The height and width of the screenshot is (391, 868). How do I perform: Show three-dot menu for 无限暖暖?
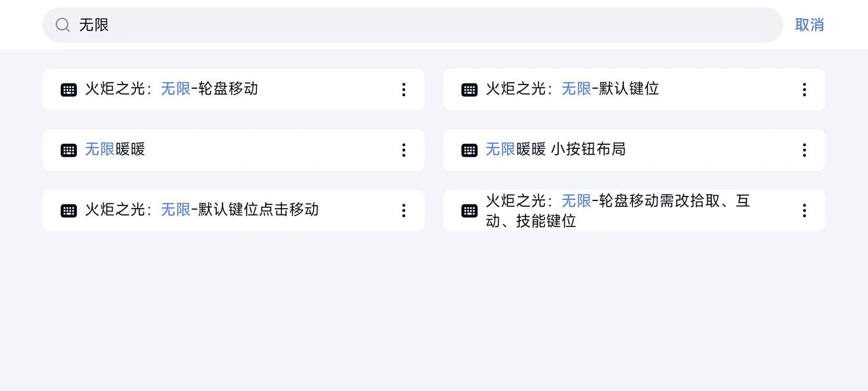point(403,150)
